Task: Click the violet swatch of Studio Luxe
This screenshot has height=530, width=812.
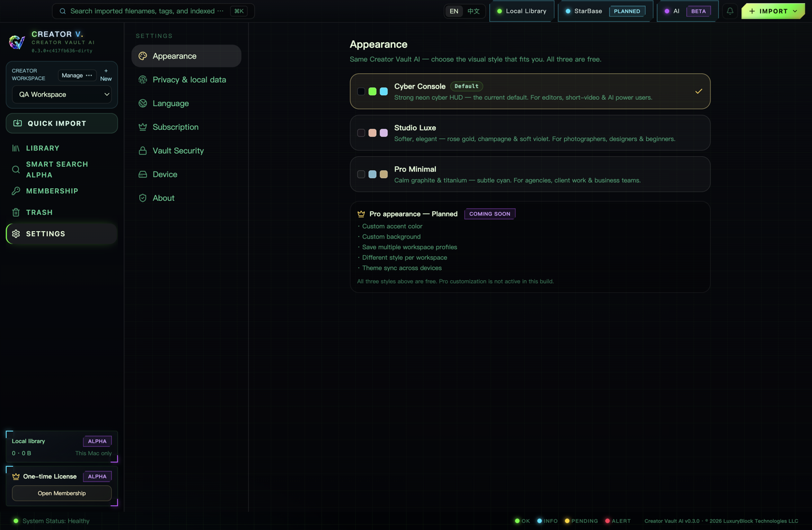Action: click(x=383, y=133)
